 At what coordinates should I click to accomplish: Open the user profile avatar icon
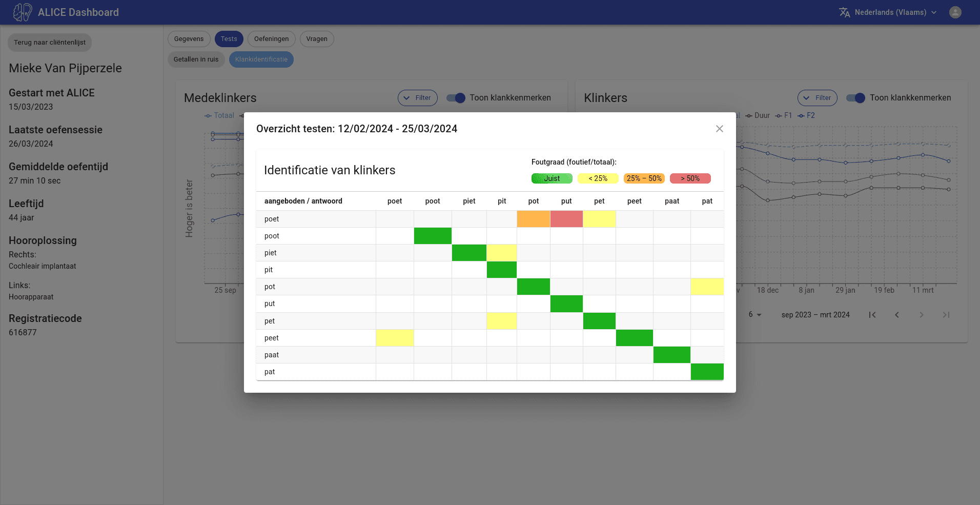point(955,12)
